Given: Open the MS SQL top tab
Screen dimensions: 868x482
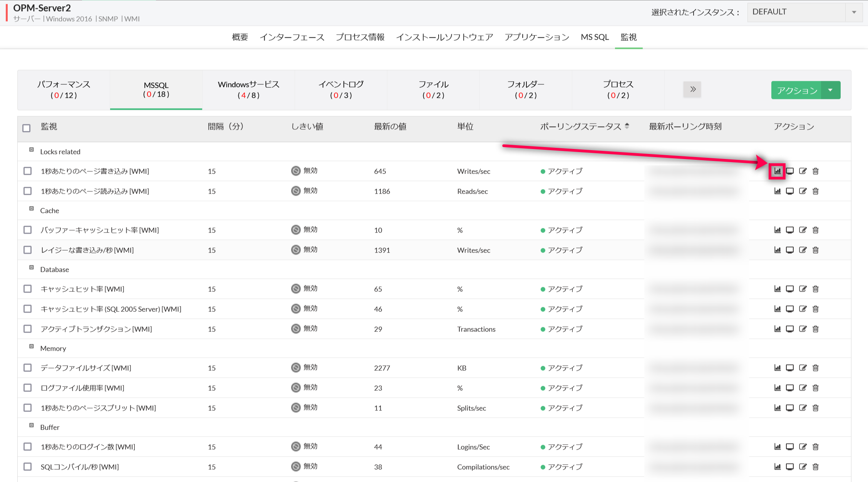Looking at the screenshot, I should [x=595, y=37].
